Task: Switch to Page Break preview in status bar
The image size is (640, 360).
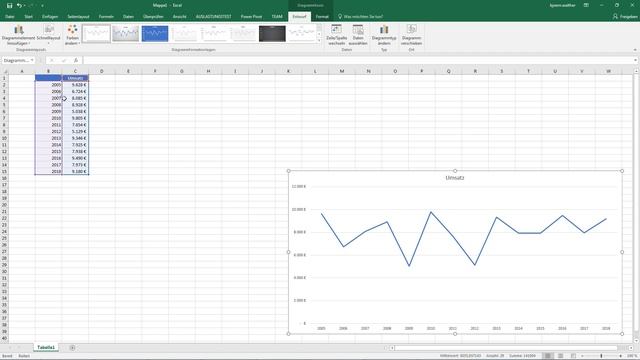Action: [x=573, y=356]
